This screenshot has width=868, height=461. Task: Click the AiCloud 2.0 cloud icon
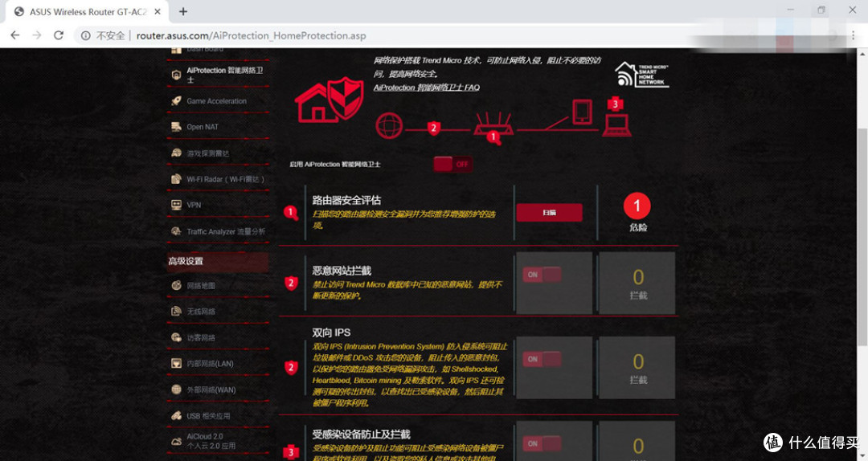[x=176, y=441]
